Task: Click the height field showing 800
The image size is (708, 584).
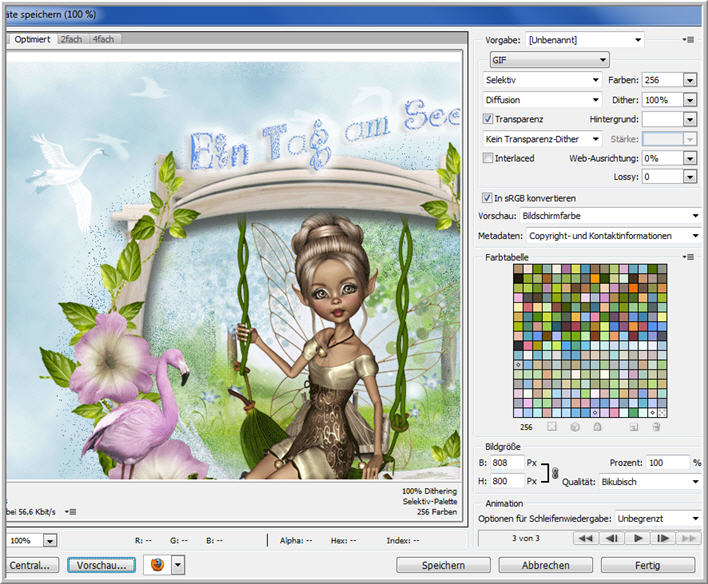Action: click(508, 481)
